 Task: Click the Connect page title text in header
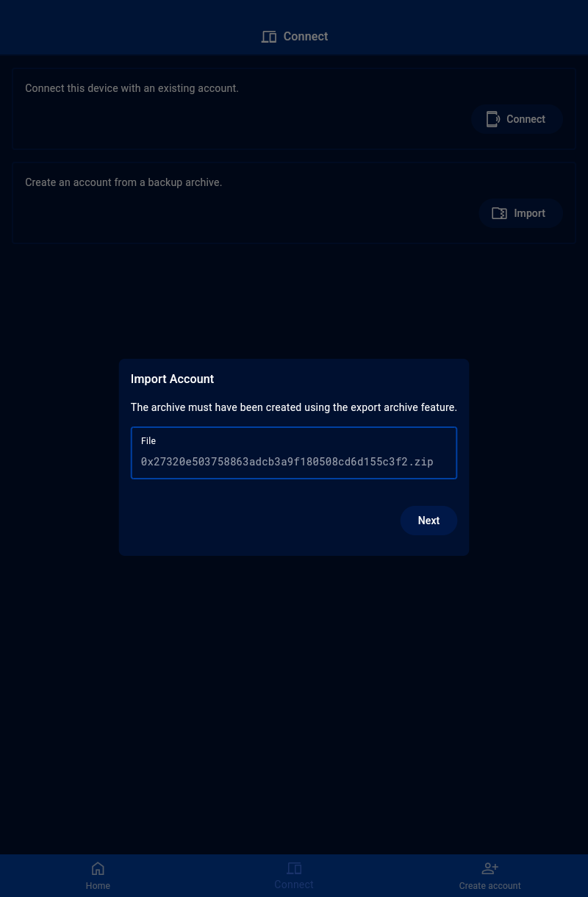(306, 37)
